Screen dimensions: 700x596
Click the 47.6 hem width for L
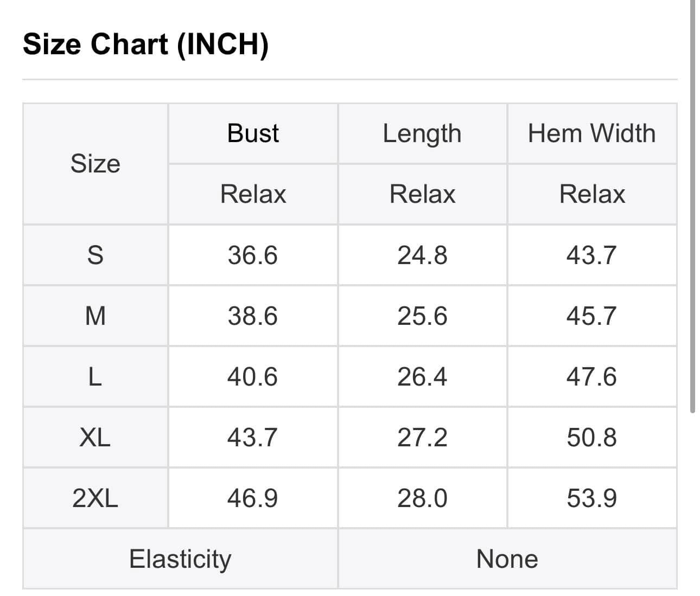[x=591, y=376]
